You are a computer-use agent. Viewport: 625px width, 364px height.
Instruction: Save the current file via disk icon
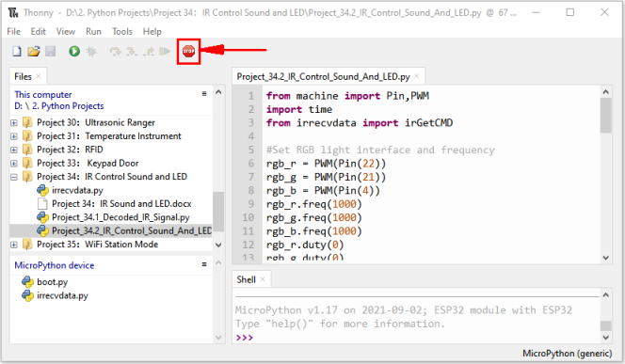pyautogui.click(x=50, y=51)
